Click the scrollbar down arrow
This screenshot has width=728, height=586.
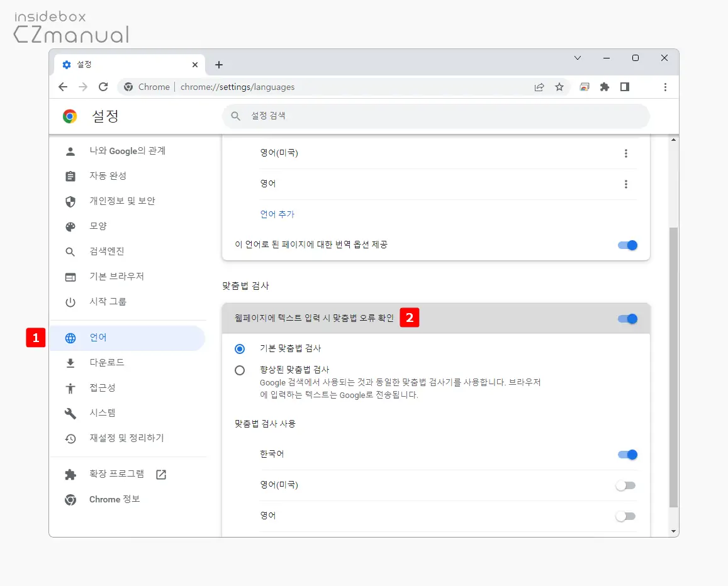(x=673, y=531)
